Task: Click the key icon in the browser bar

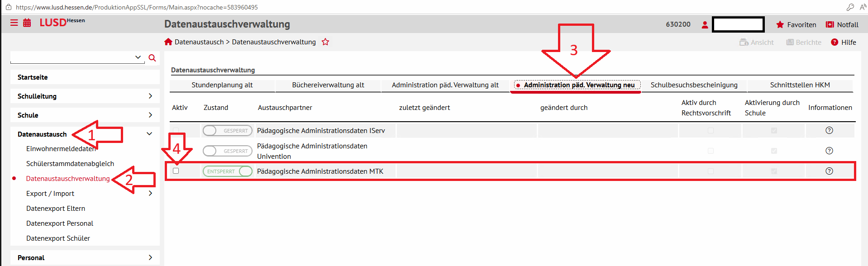Action: click(x=850, y=7)
